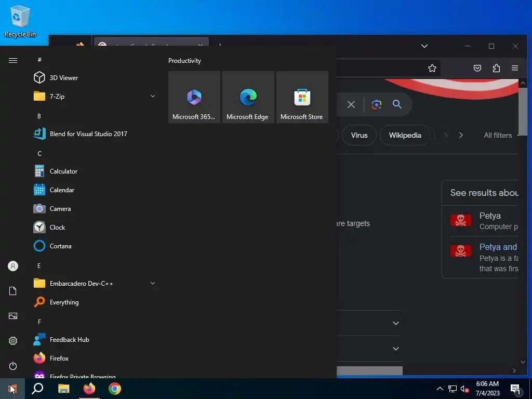Open the Firefox application menu
The image size is (532, 399).
click(x=515, y=68)
